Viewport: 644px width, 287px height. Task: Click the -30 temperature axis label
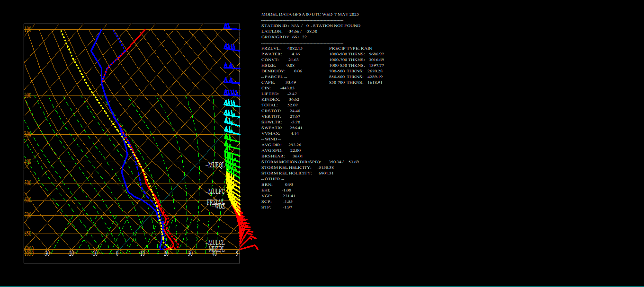pos(47,253)
